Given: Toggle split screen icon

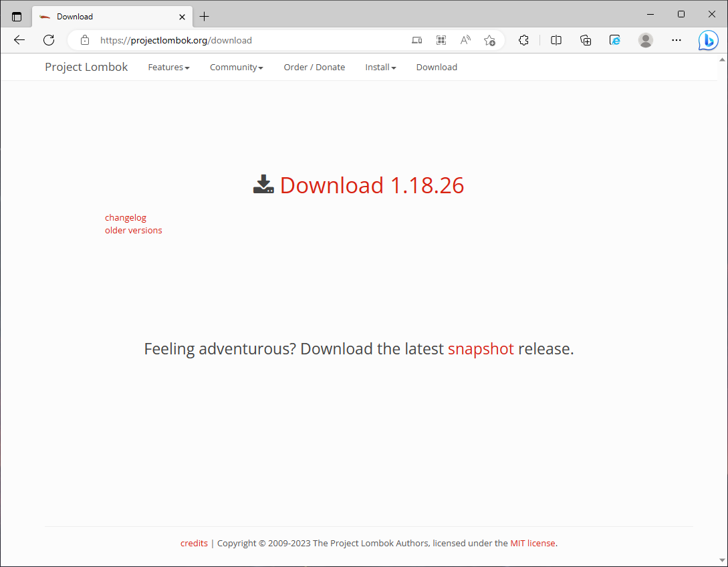Looking at the screenshot, I should [556, 40].
